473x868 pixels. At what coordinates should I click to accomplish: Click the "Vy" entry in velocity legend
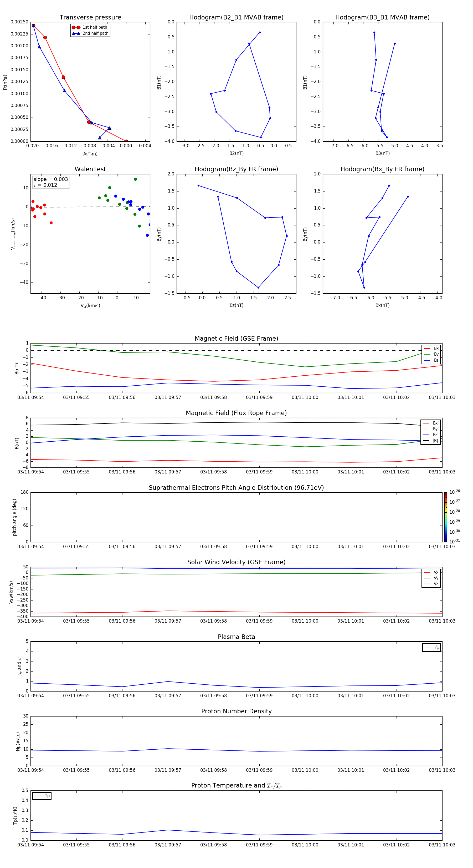(431, 578)
